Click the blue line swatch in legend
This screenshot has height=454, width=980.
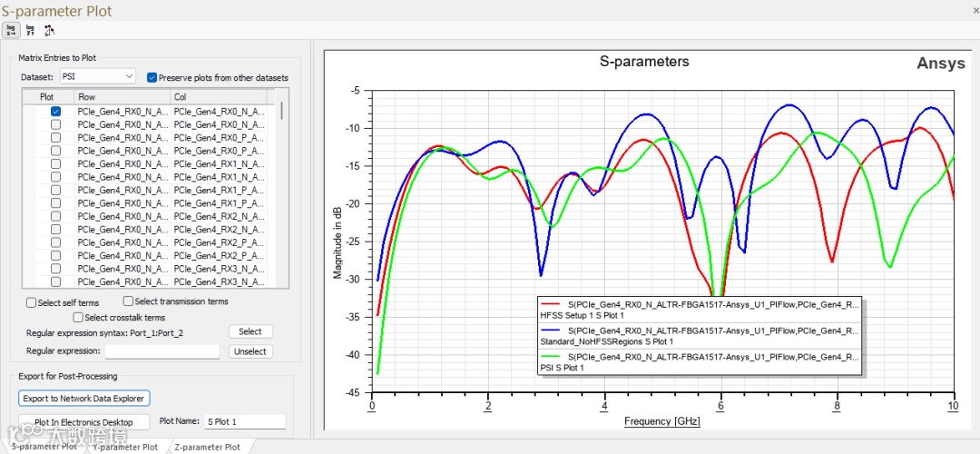[551, 330]
